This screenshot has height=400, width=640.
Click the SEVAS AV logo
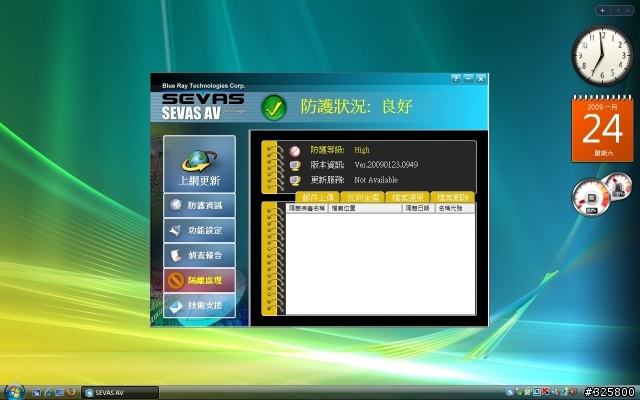(203, 107)
